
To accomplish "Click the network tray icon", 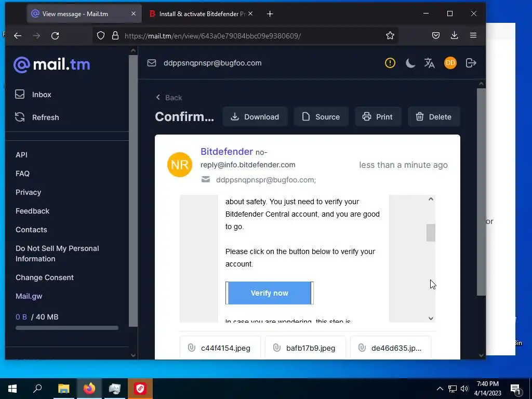I will click(x=453, y=389).
